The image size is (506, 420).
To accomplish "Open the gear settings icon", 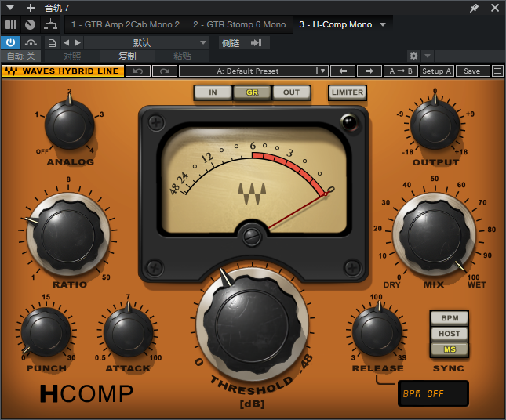I will 413,56.
